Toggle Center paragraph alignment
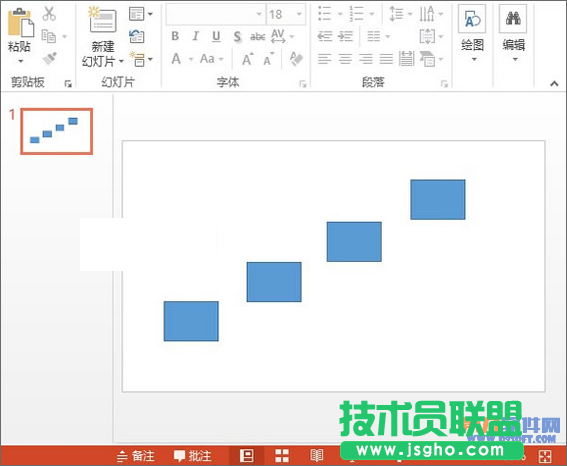 345,59
